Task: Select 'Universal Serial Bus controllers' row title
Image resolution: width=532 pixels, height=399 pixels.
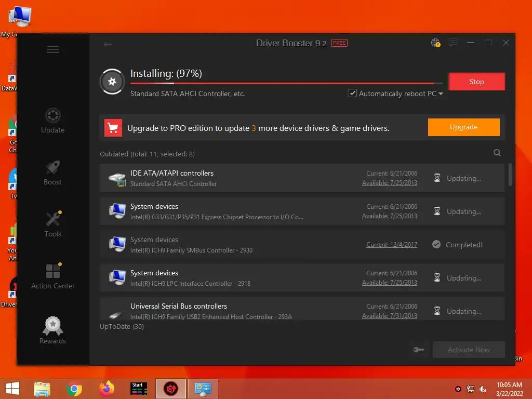Action: 179,306
